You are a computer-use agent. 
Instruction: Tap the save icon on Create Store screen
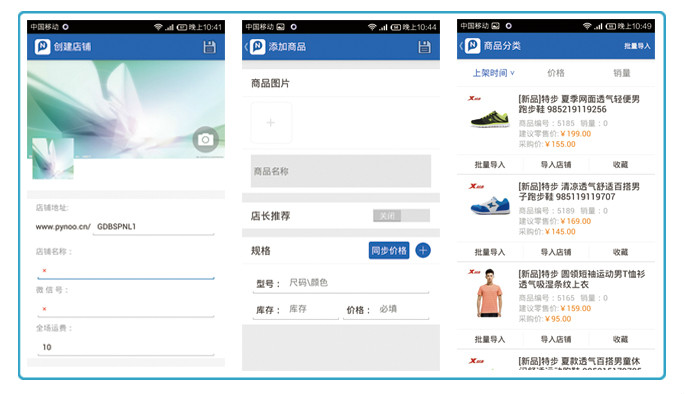click(x=210, y=47)
